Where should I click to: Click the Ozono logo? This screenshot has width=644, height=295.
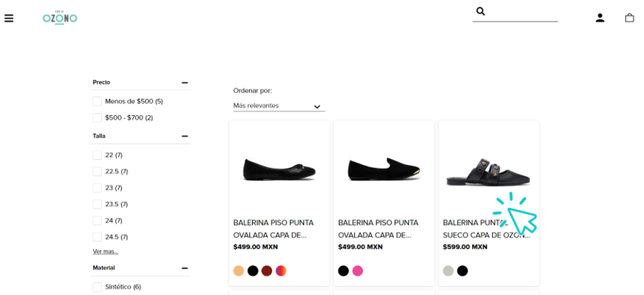point(60,18)
